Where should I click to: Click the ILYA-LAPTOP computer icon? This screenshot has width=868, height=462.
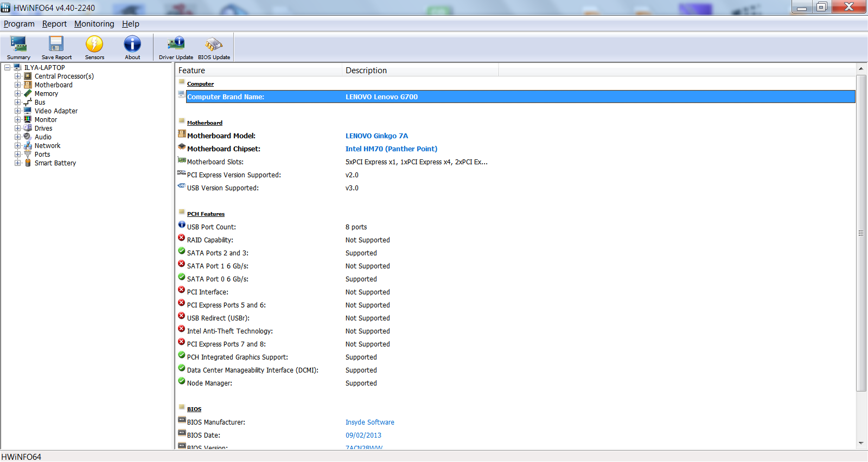[x=17, y=68]
